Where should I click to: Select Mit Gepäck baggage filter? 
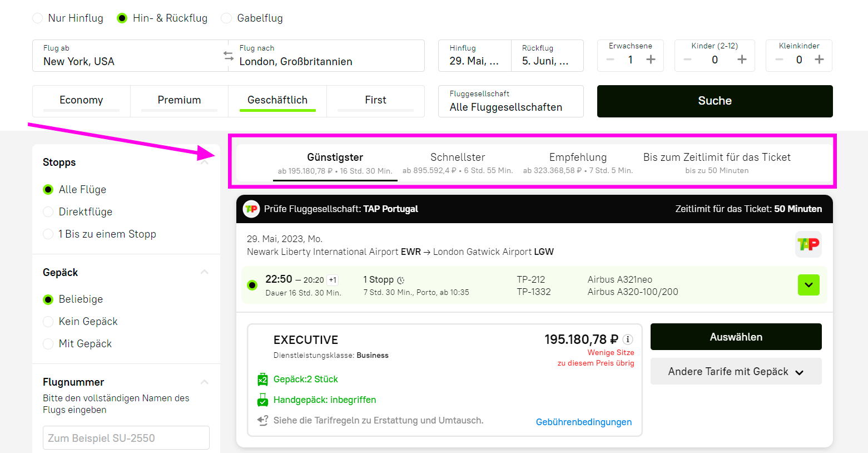[48, 344]
